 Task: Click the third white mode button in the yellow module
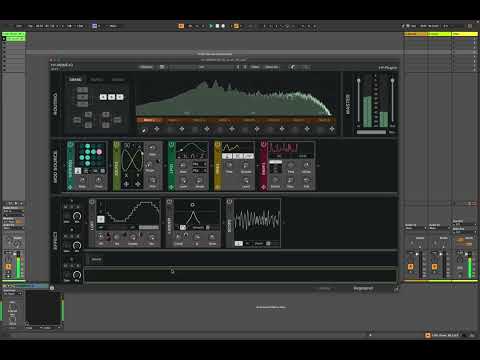point(249,156)
